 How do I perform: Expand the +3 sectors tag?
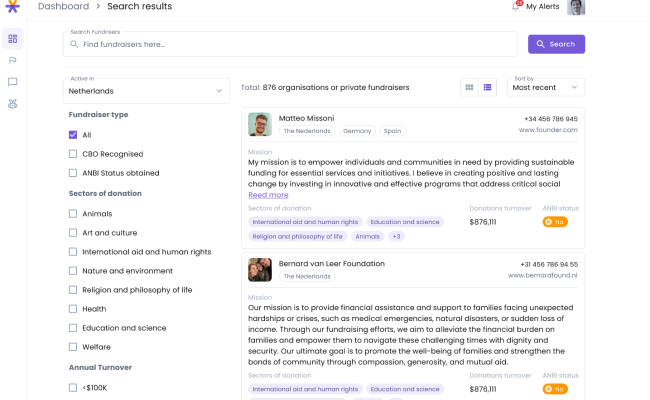[397, 237]
